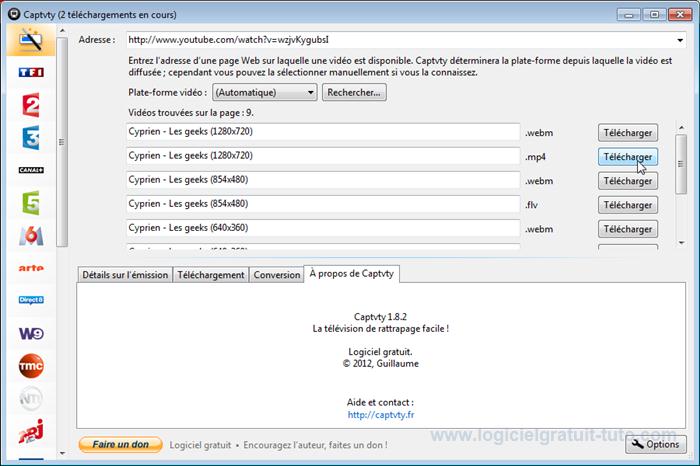Download the 854x480 .flv video
Screen dimensions: 700x466
628,205
